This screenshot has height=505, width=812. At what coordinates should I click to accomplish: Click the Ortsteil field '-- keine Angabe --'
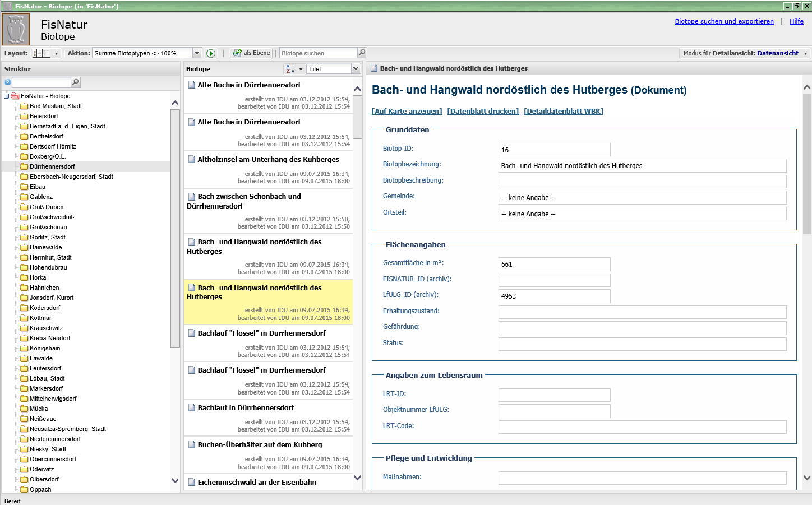(x=642, y=214)
